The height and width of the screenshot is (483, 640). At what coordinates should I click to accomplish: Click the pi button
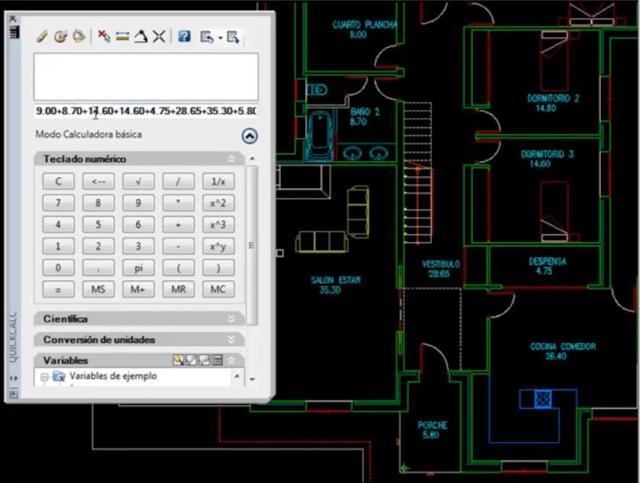138,268
